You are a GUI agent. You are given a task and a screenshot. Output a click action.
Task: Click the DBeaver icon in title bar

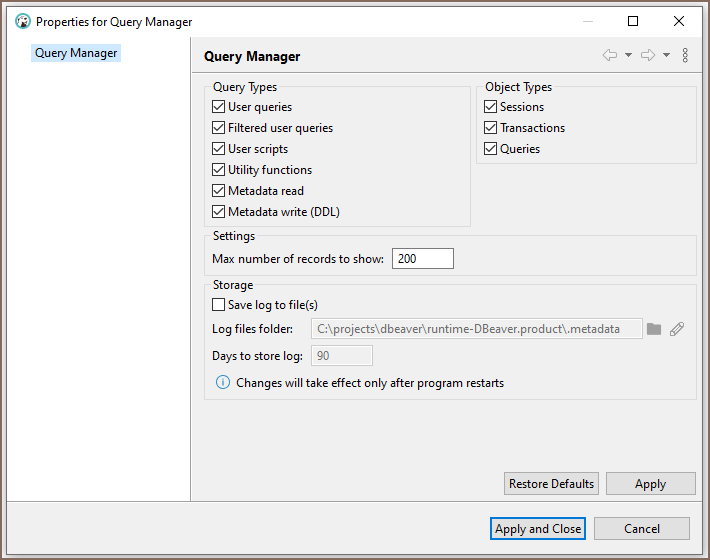click(x=22, y=21)
